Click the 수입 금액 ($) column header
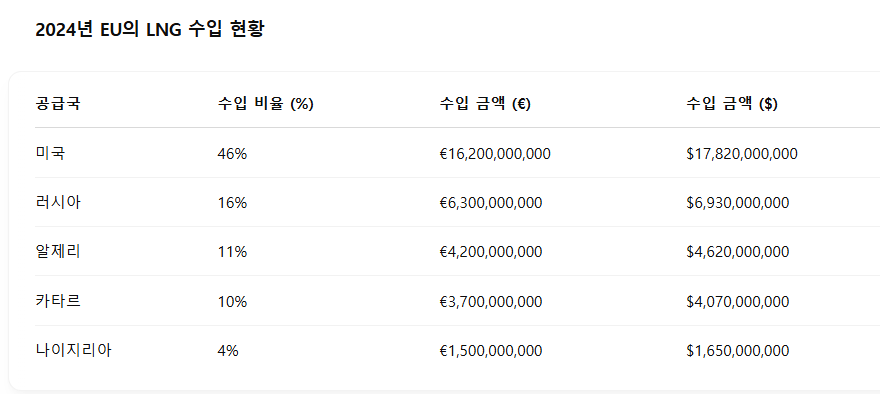Viewport: 880px width, 394px height. (x=732, y=104)
